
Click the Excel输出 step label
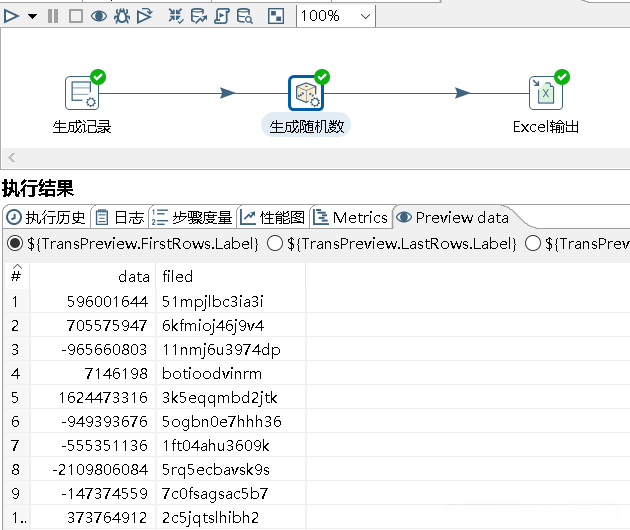(x=546, y=127)
